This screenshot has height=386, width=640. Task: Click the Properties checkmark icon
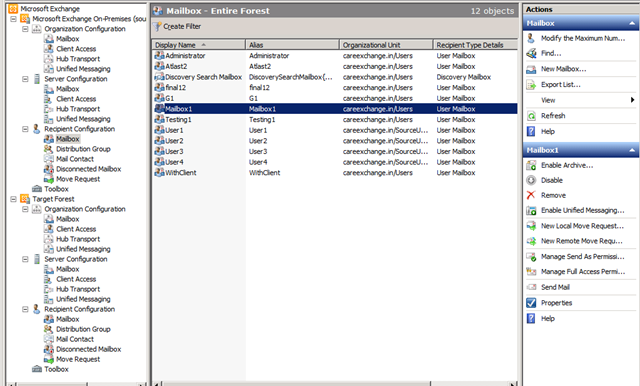531,303
